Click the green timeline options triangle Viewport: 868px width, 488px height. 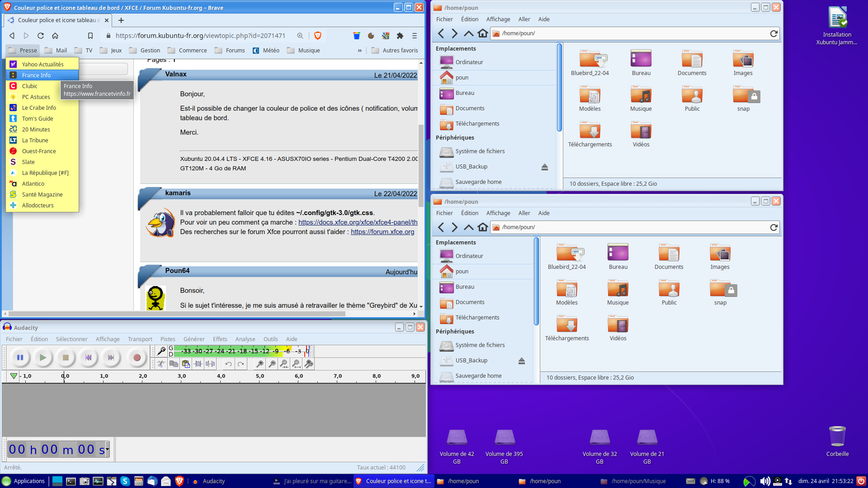tap(14, 376)
